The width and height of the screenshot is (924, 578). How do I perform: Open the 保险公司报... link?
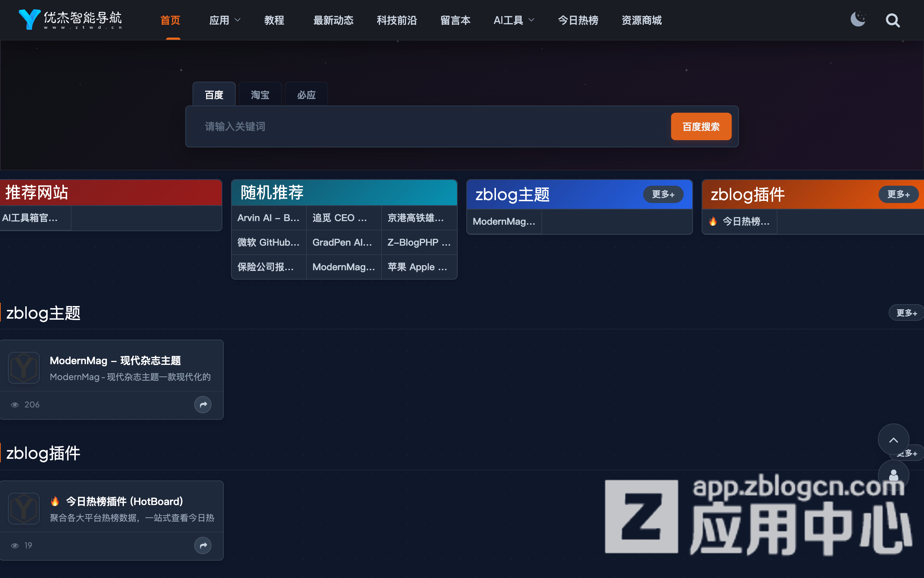[266, 267]
